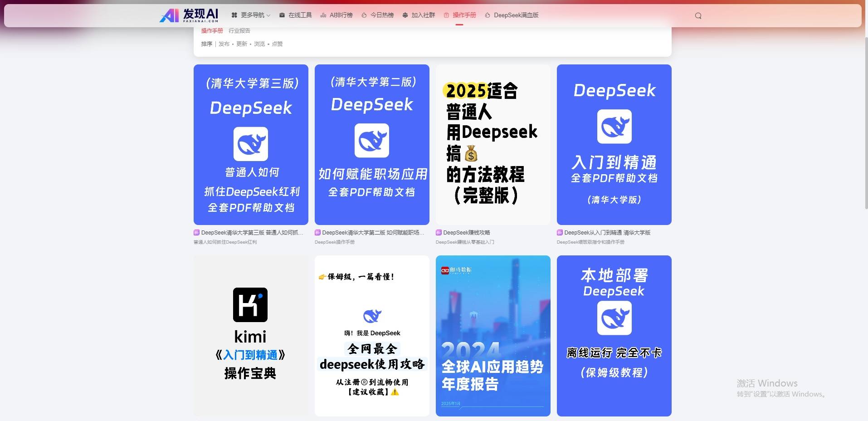The image size is (868, 421).
Task: Switch to the 行业报告 category tab
Action: click(239, 30)
